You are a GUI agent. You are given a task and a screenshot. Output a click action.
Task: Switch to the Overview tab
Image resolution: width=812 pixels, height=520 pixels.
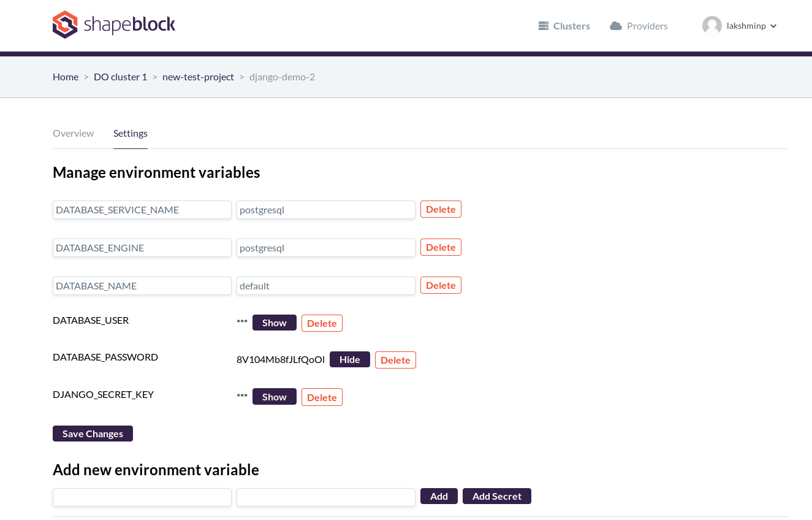coord(74,133)
